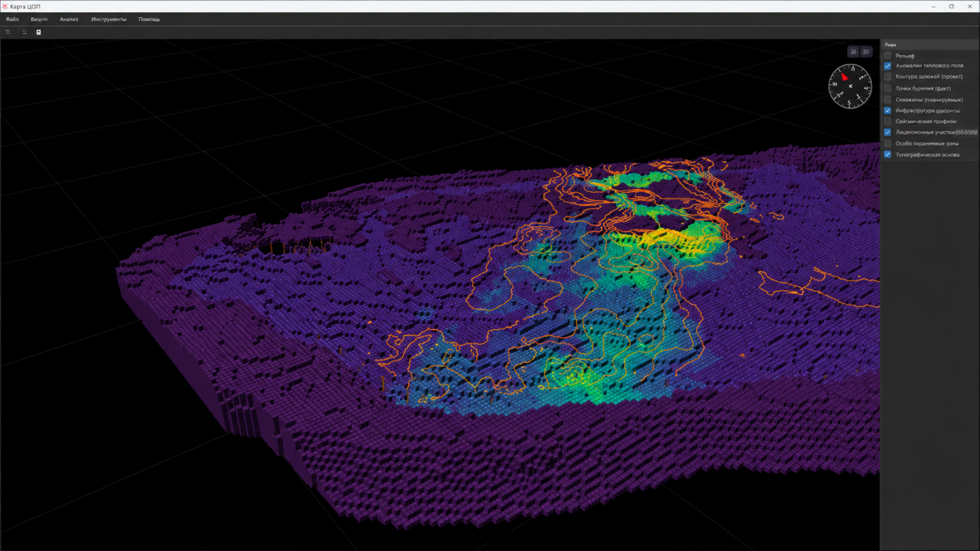
Task: Click the compass widget to reset north
Action: [850, 86]
